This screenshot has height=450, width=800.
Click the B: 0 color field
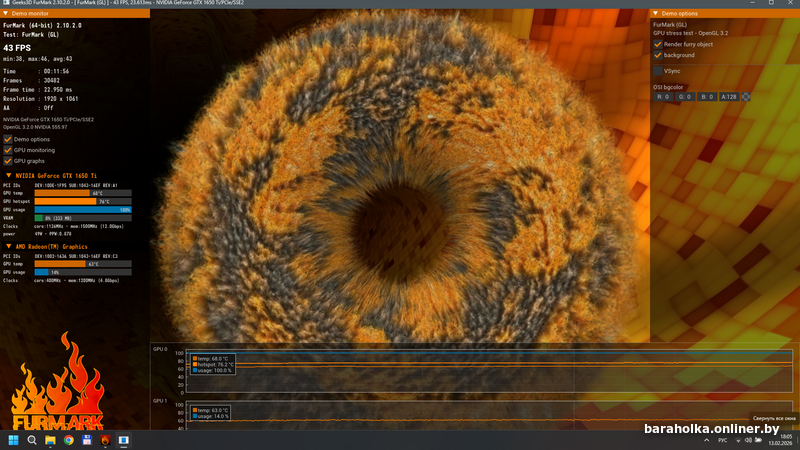click(707, 96)
